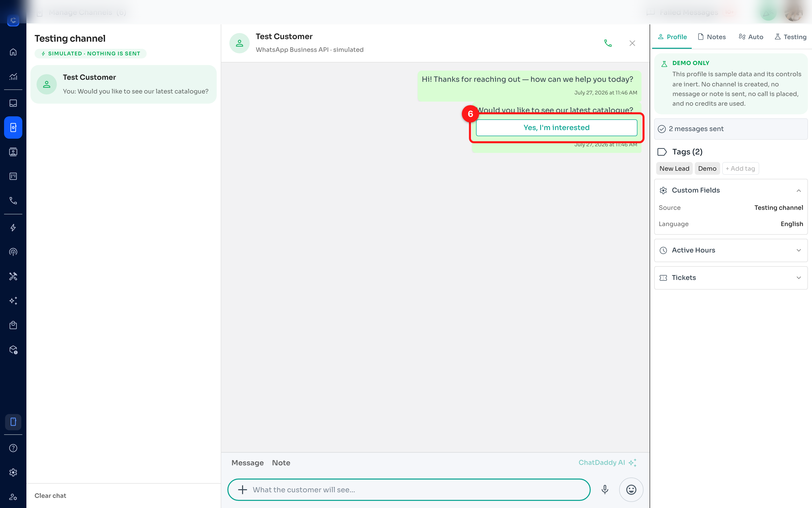Switch to the Profile tab
The image size is (812, 508).
[672, 37]
